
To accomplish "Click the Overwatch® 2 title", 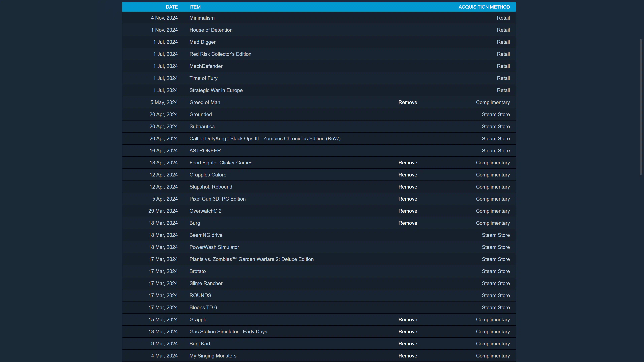I will (205, 211).
